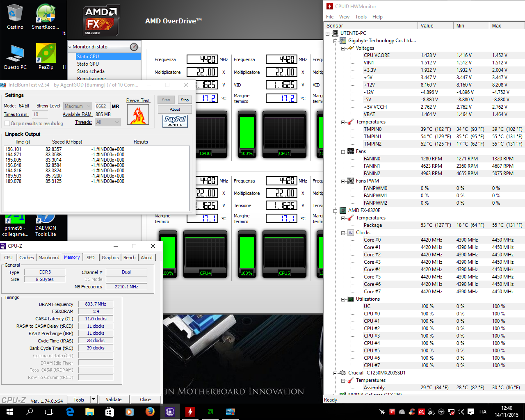
Task: Switch to IntelBurnTest taskbar icon
Action: (x=230, y=412)
